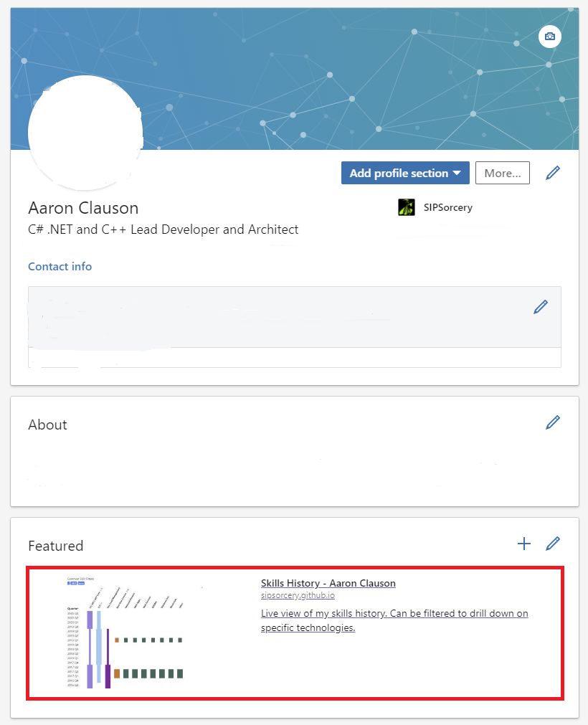Click the Live view of my skills description

pyautogui.click(x=394, y=620)
